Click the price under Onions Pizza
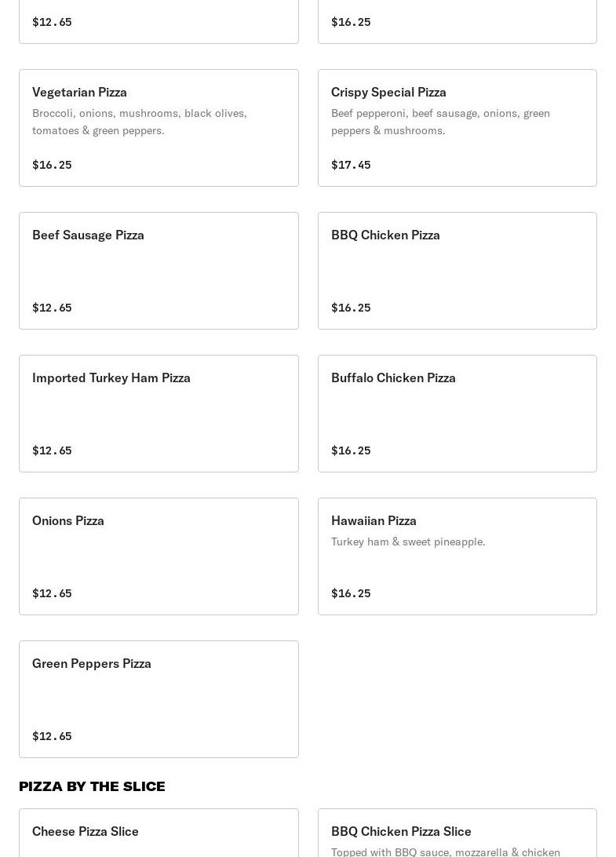The height and width of the screenshot is (857, 616). (52, 593)
